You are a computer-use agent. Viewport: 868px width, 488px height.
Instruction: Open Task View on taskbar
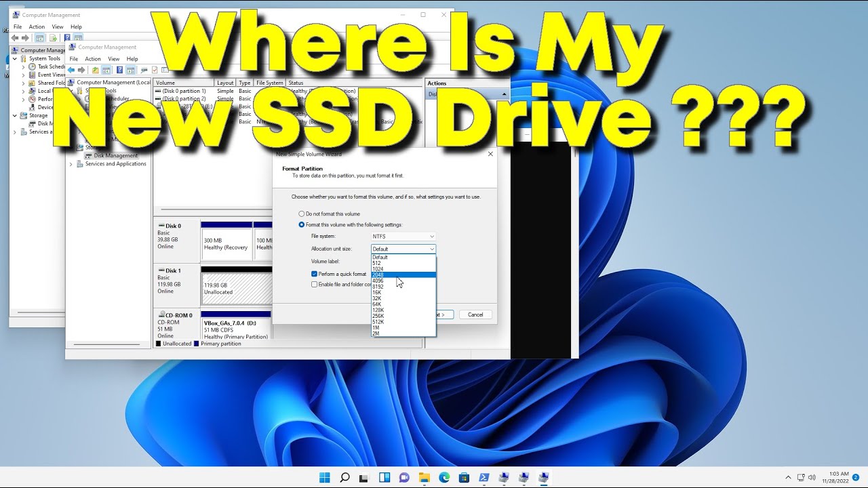click(364, 477)
